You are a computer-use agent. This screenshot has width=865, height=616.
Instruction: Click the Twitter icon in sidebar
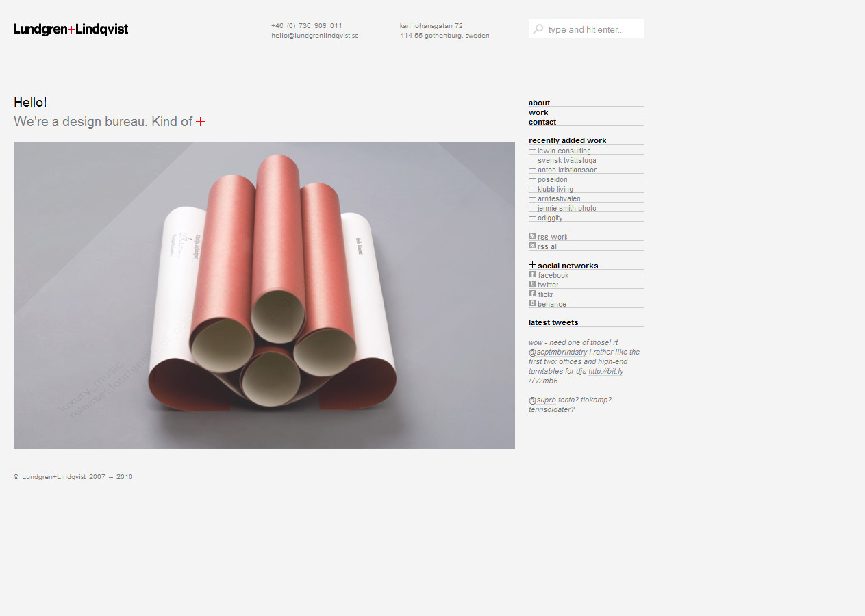pyautogui.click(x=532, y=284)
